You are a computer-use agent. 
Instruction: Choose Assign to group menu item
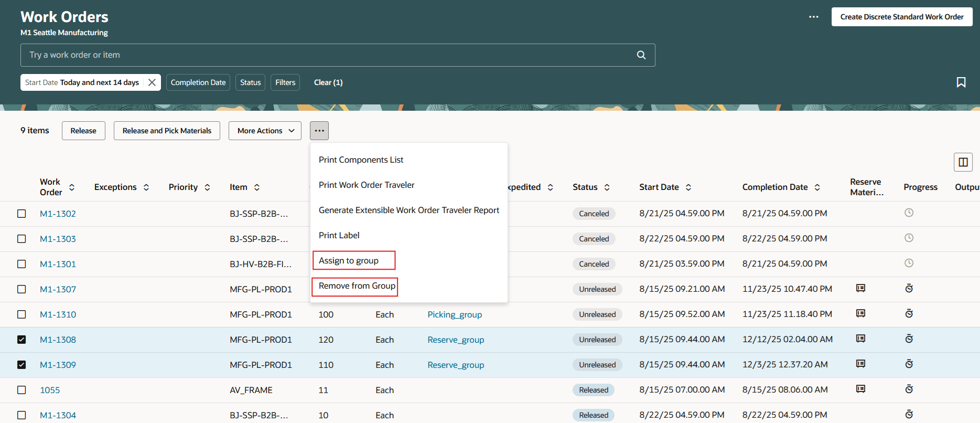click(x=349, y=261)
